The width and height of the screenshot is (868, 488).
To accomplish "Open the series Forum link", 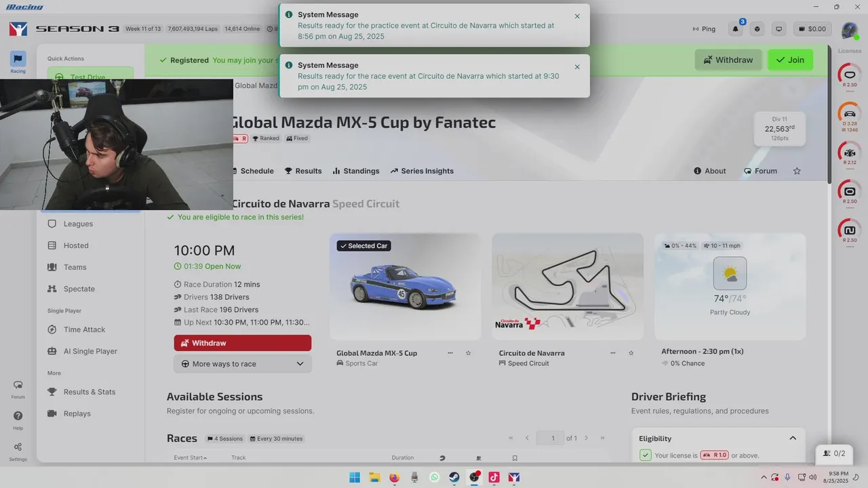I will click(760, 171).
